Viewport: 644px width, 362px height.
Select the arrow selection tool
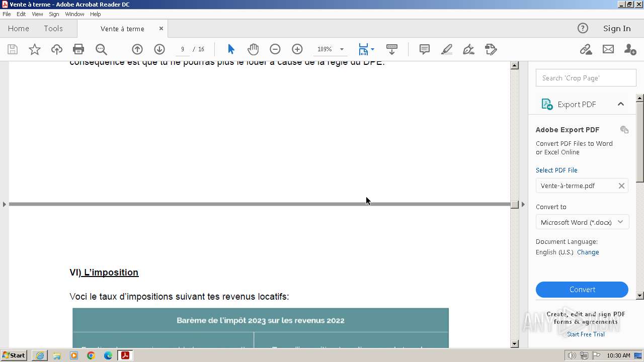(231, 49)
